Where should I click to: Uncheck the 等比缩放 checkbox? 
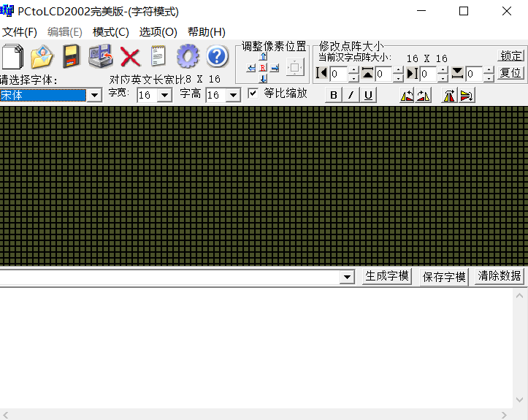pyautogui.click(x=253, y=93)
